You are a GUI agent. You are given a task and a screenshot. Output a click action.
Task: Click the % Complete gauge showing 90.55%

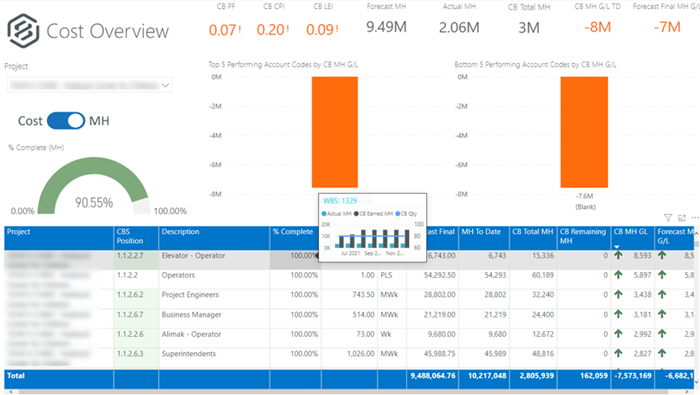[x=94, y=185]
